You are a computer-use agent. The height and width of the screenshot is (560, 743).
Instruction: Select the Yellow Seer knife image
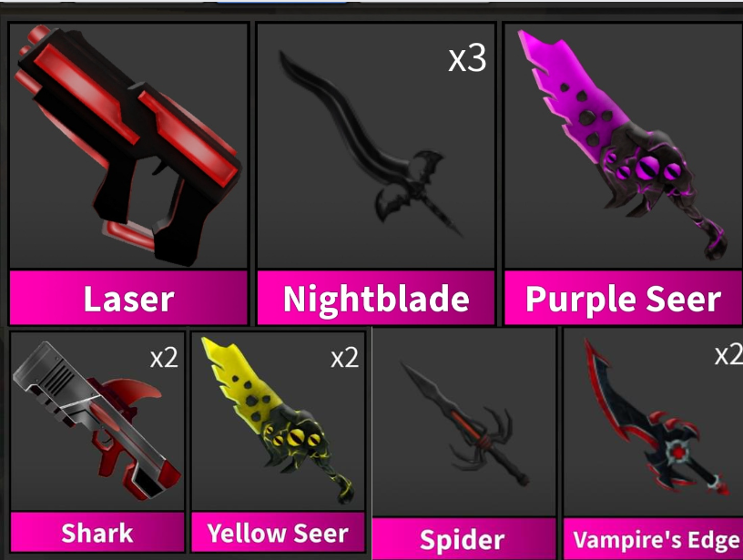[278, 421]
